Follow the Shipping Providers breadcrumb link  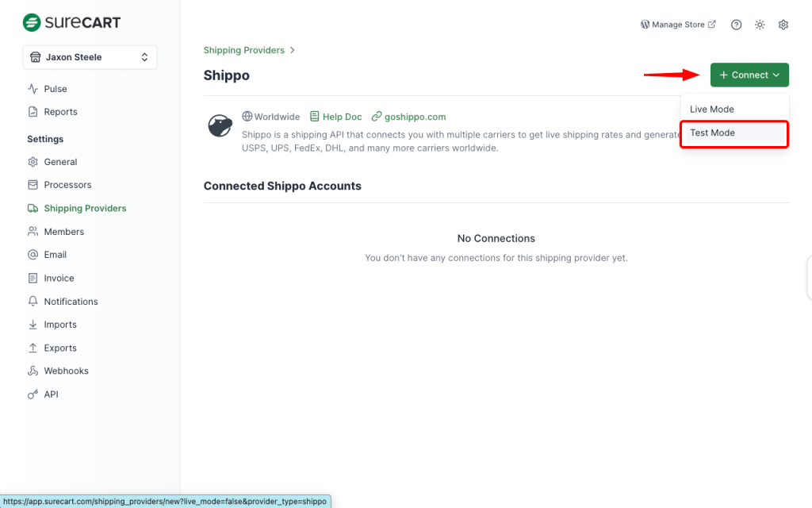pyautogui.click(x=244, y=50)
